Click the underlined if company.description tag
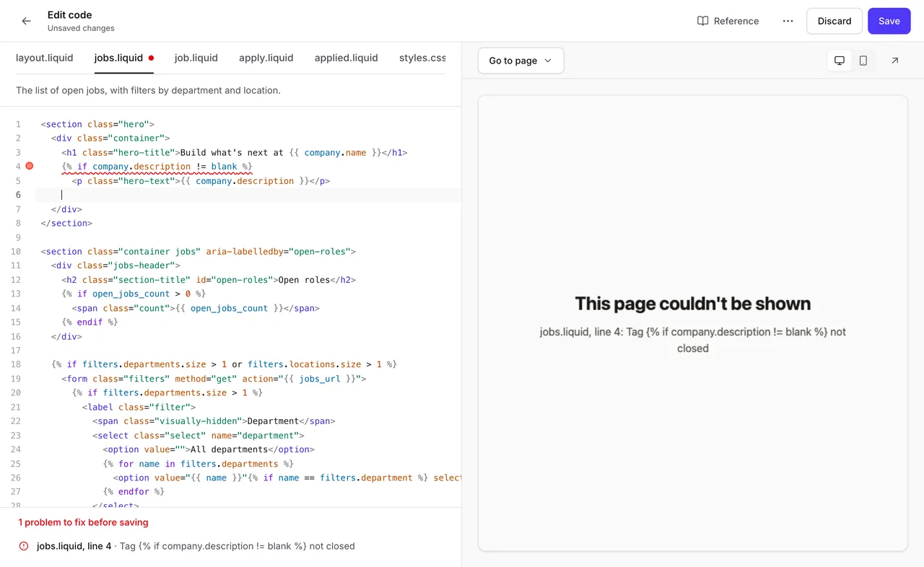Viewport: 924px width, 567px height. click(157, 167)
